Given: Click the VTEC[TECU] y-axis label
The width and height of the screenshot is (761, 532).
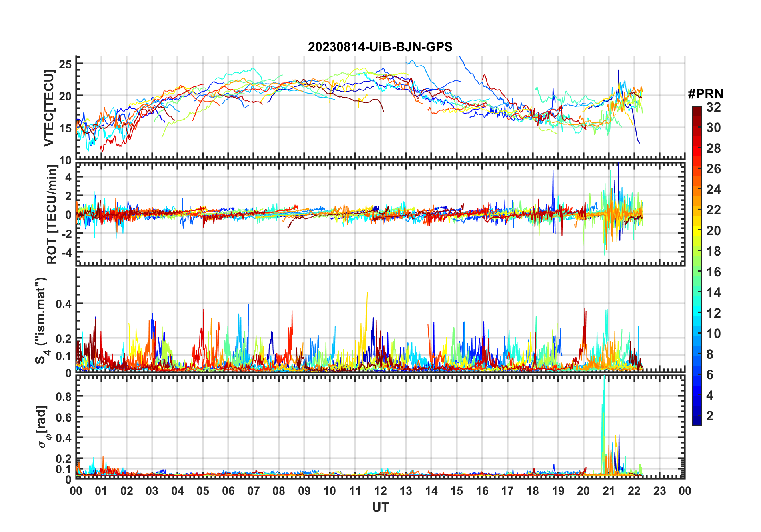Looking at the screenshot, I should tap(49, 108).
